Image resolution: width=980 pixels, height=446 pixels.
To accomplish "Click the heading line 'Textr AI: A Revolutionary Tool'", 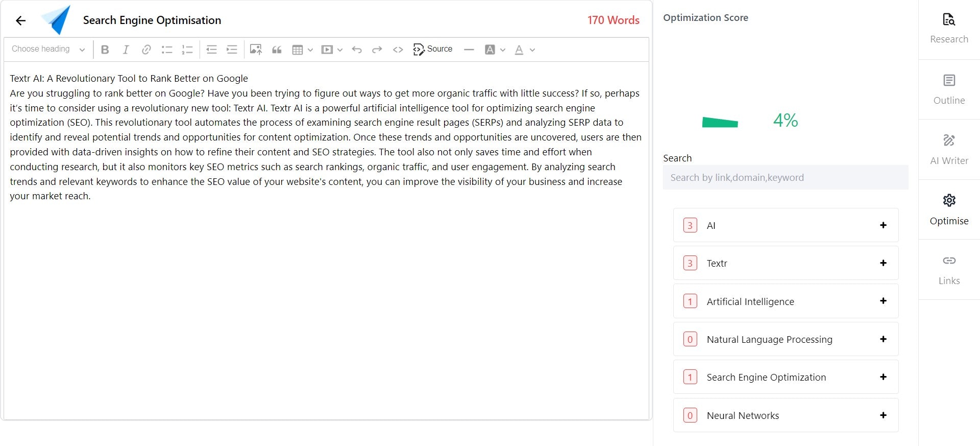I will 129,78.
